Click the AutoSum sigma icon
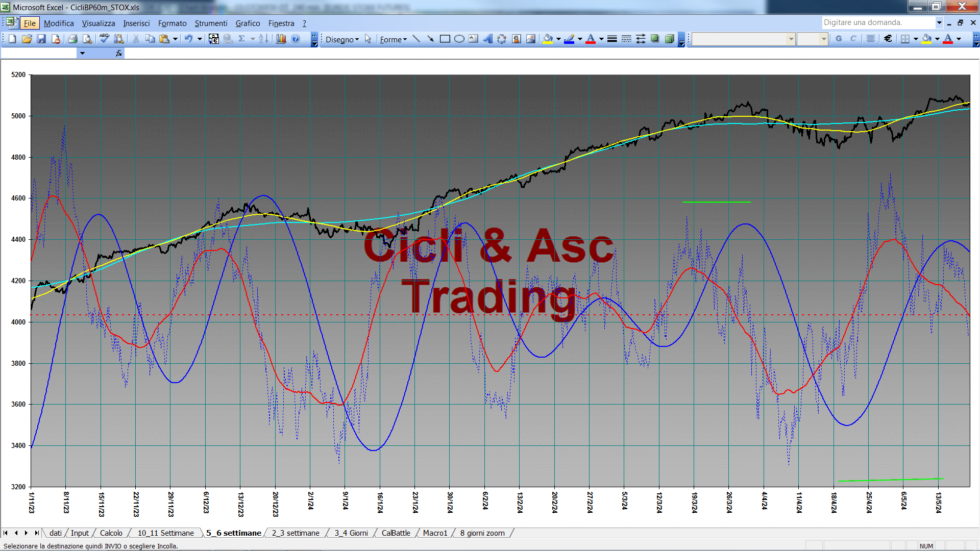This screenshot has height=551, width=980. (242, 39)
